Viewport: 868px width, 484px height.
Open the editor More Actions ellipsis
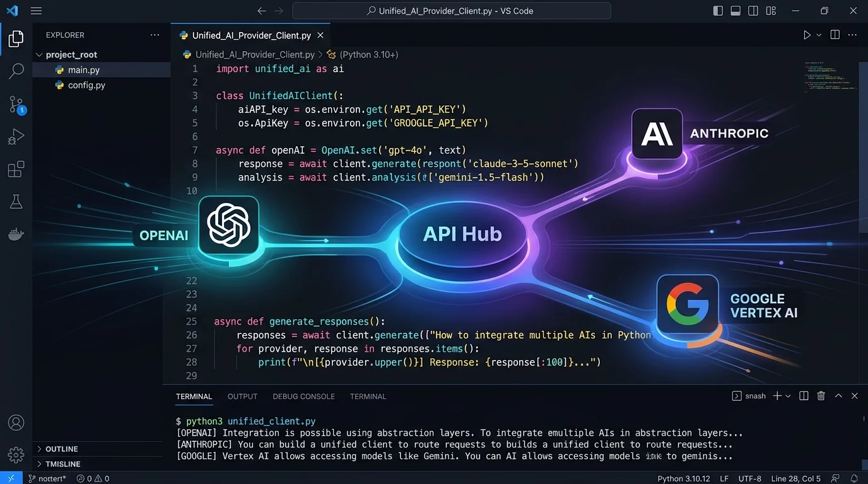tap(853, 35)
